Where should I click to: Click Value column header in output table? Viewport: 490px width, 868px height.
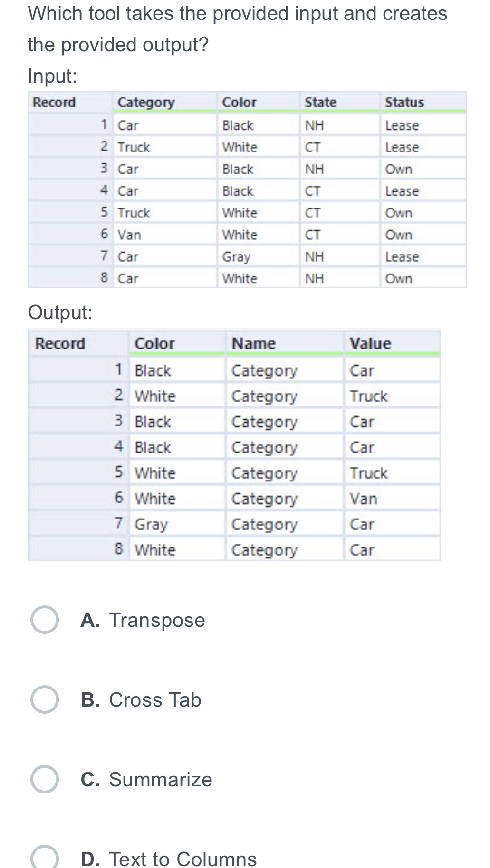point(370,343)
